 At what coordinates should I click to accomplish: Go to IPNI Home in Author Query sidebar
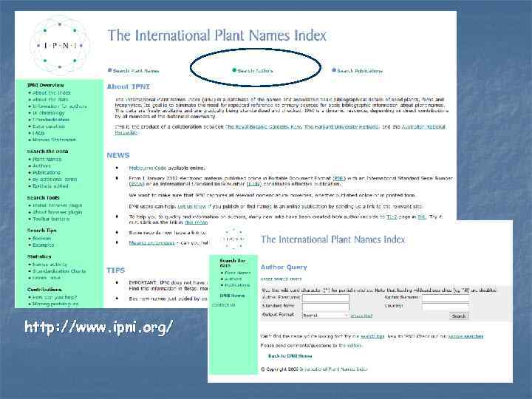pyautogui.click(x=232, y=296)
